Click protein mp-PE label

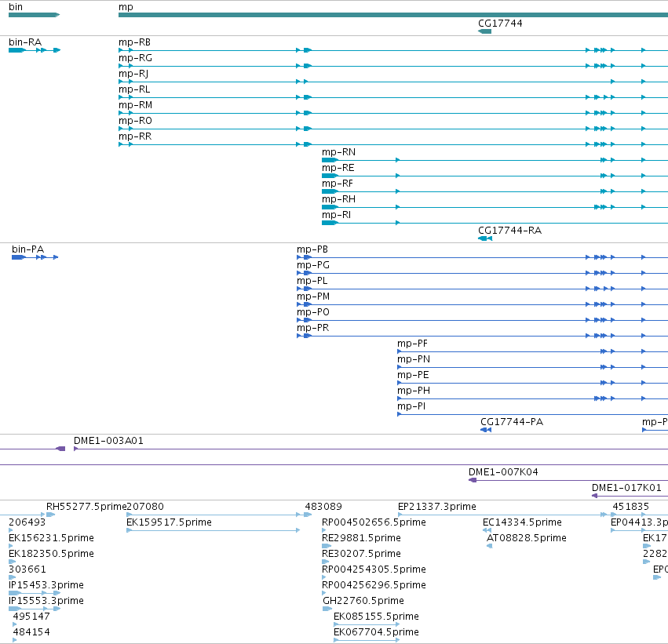pos(413,376)
